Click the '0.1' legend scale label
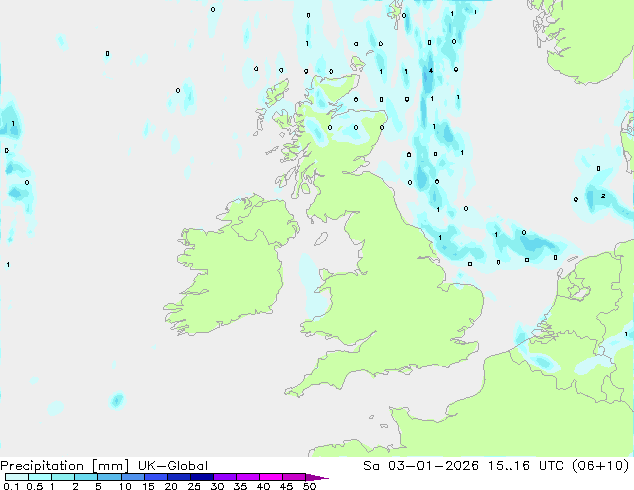This screenshot has height=490, width=634. click(11, 486)
